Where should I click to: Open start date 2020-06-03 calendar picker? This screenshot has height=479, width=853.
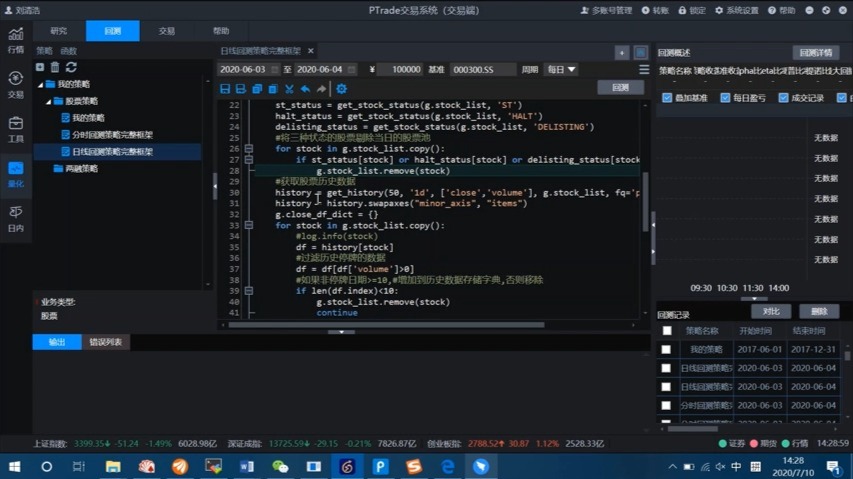[x=275, y=70]
